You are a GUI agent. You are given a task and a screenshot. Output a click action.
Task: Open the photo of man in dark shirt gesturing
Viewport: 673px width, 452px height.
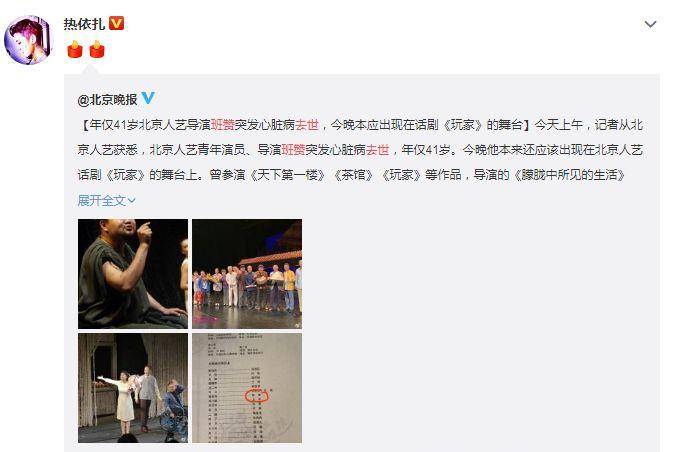[133, 274]
